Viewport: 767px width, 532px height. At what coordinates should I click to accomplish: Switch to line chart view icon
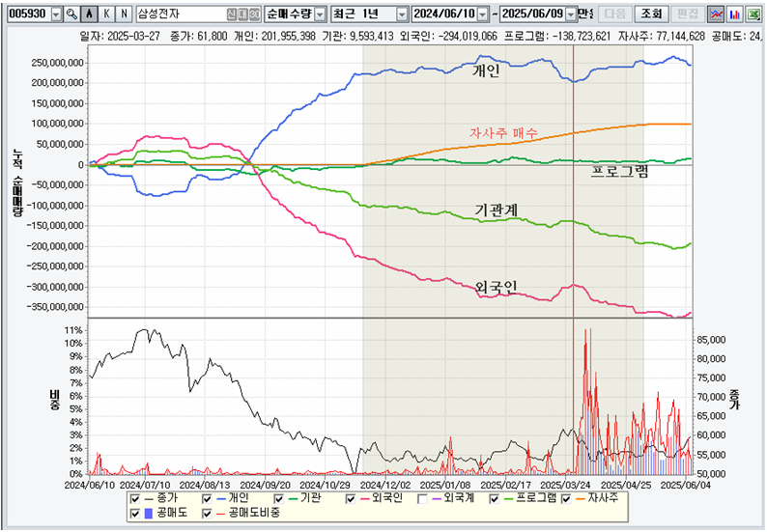(x=716, y=14)
